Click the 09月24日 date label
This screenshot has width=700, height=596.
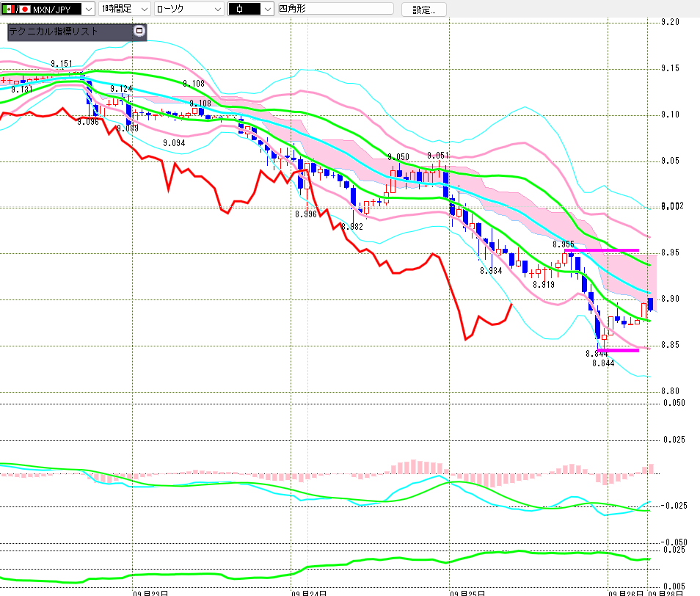[x=309, y=593]
